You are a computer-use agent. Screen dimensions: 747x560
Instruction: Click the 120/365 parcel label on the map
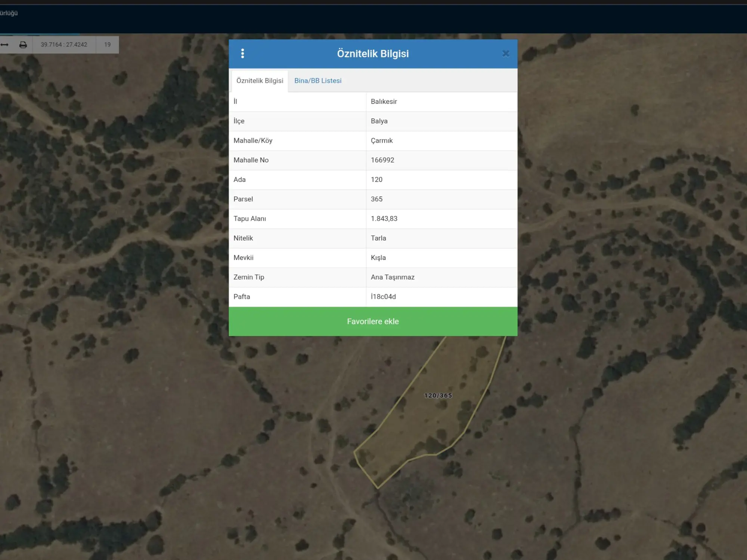438,396
